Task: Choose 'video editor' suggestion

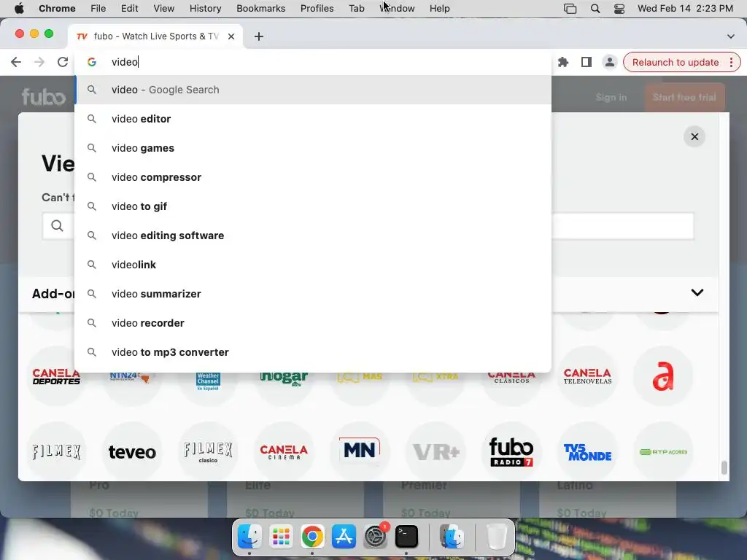Action: coord(313,119)
